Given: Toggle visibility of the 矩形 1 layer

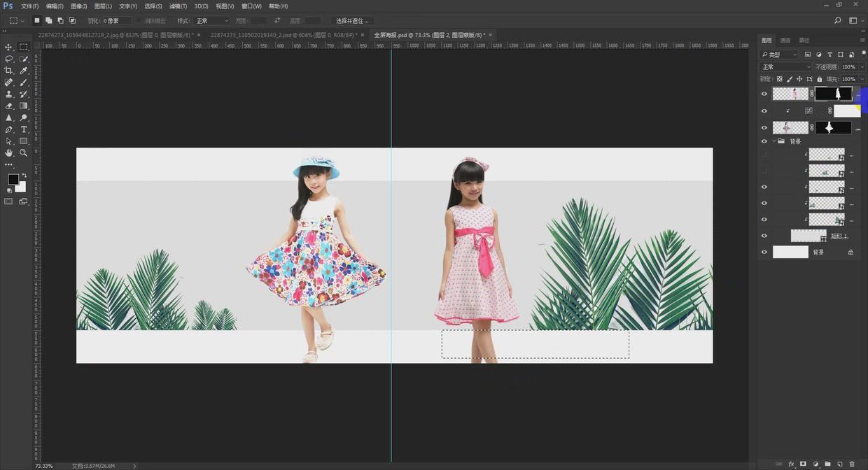Looking at the screenshot, I should pyautogui.click(x=764, y=236).
